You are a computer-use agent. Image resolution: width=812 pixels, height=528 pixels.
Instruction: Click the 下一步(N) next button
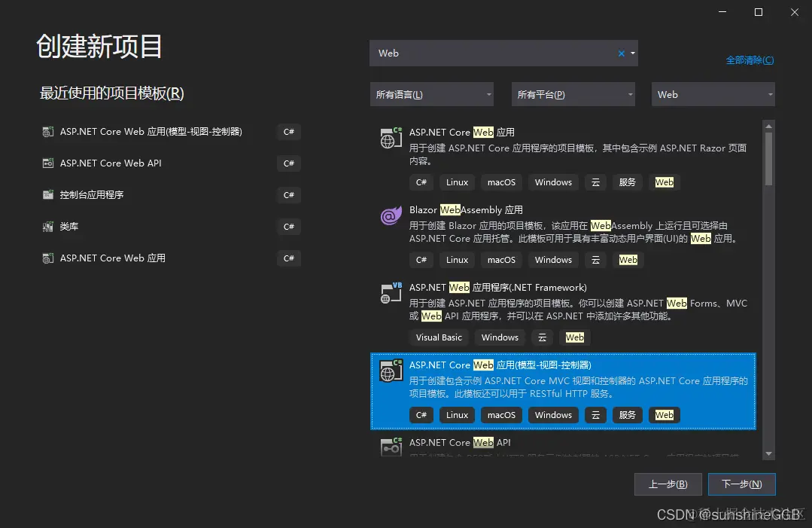pyautogui.click(x=741, y=484)
